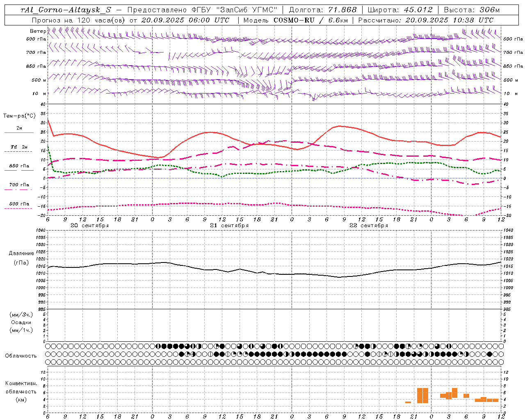Click the Давление pressure panel label

(x=21, y=253)
